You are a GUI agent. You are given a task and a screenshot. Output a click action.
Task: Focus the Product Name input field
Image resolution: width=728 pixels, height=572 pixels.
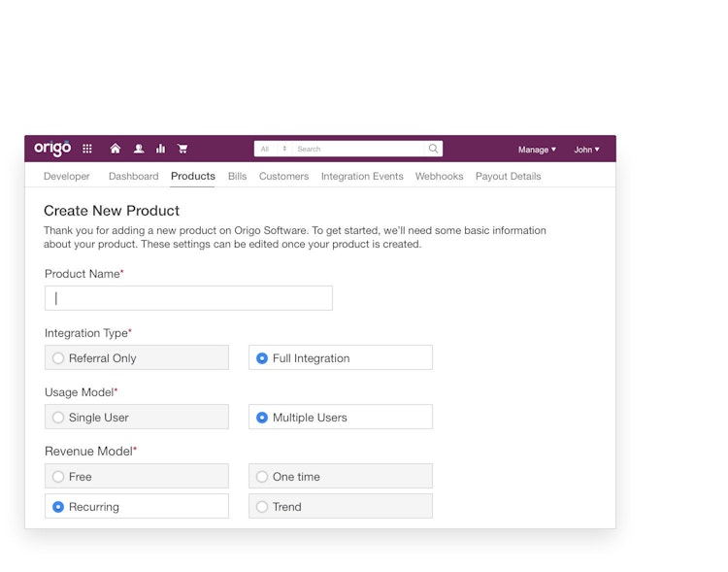point(188,298)
